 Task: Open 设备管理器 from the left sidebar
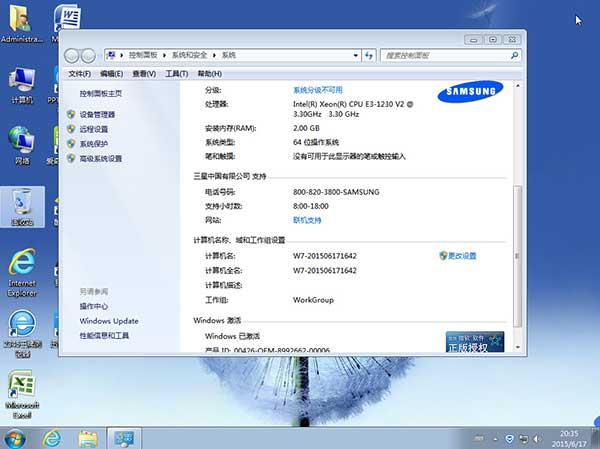[97, 115]
